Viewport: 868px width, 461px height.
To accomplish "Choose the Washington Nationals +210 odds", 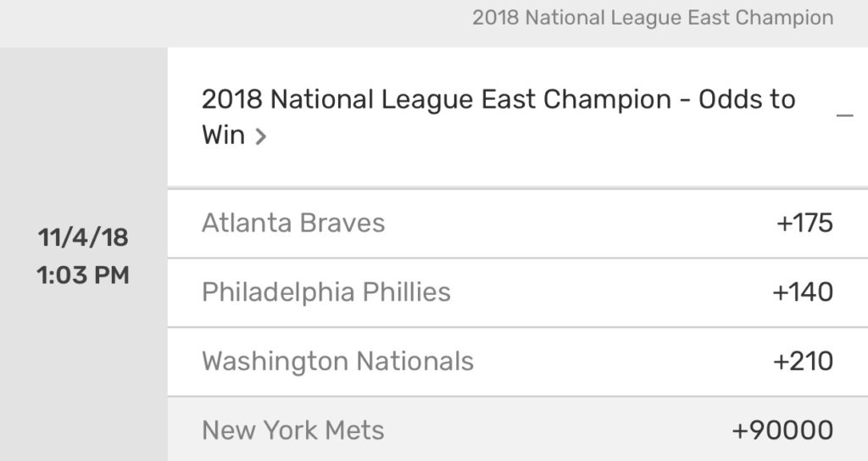I will [803, 361].
